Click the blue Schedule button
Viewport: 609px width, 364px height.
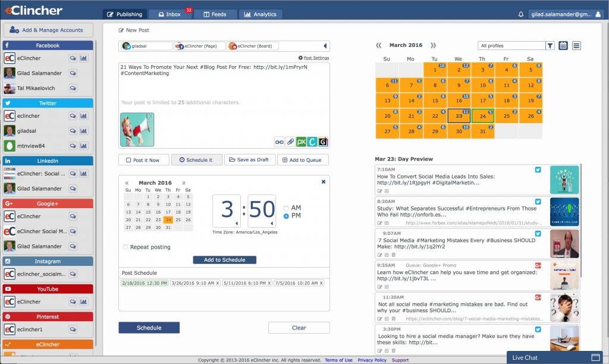(149, 328)
